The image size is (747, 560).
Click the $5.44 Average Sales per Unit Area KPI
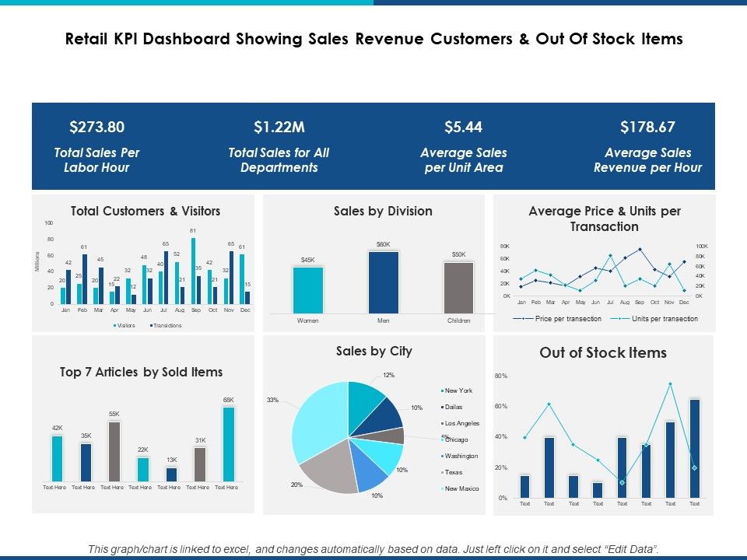coord(464,146)
